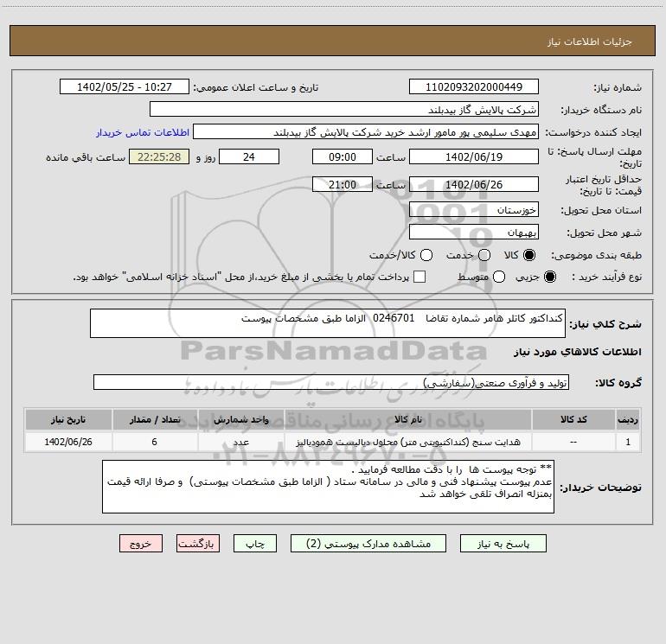Click the نام کالا column header
Viewport: 666px width, 644px height.
tap(407, 419)
